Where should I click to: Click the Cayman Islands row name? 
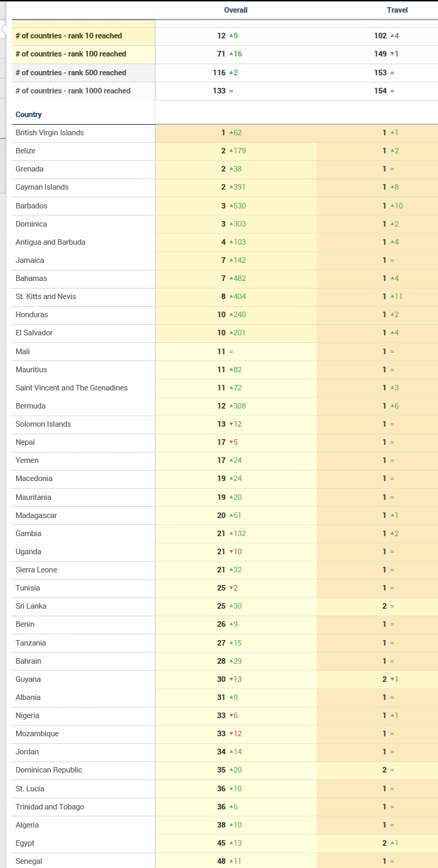42,187
